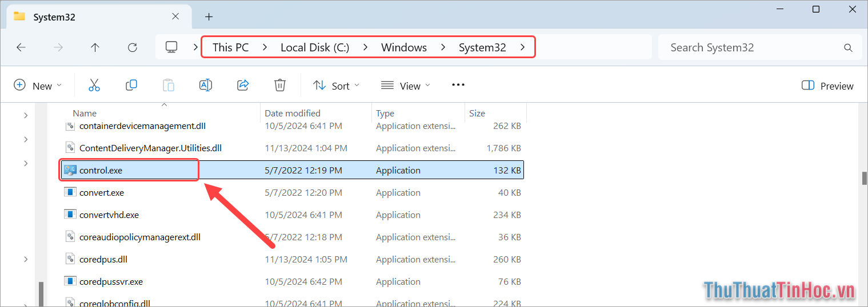Open a new tab with plus button
This screenshot has width=868, height=307.
pyautogui.click(x=209, y=17)
